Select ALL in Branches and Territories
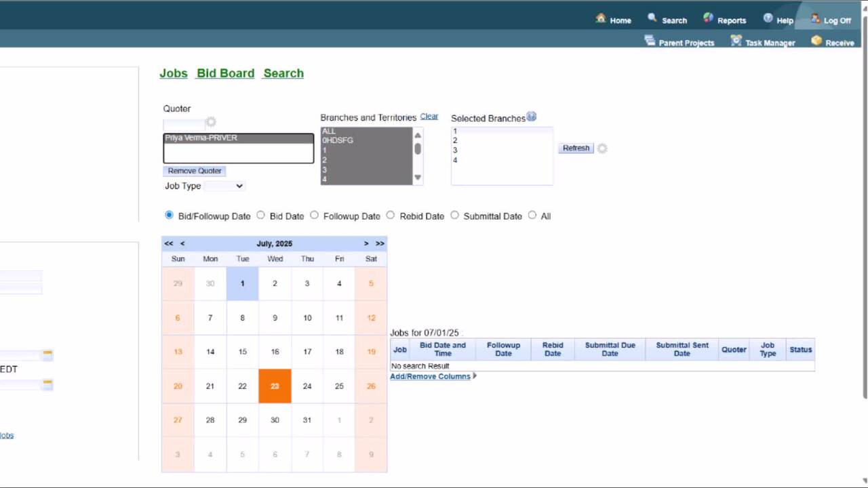The width and height of the screenshot is (868, 488). point(366,131)
